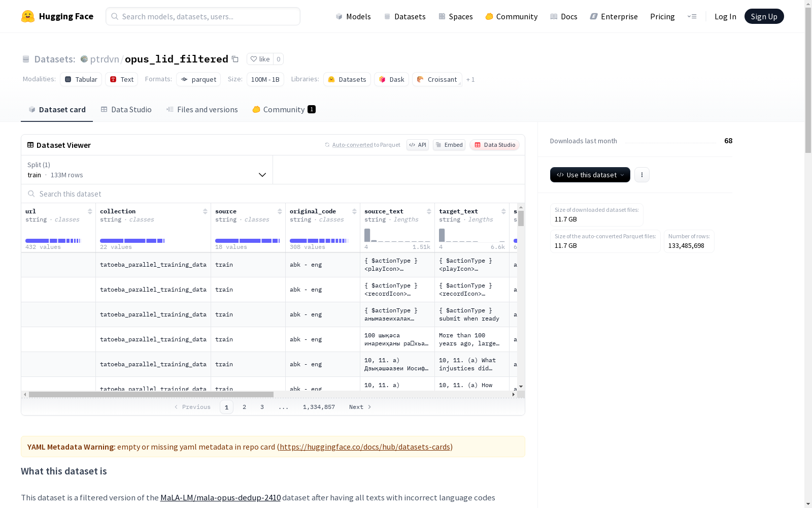Open Community in the top navigation
812x508 pixels.
[512, 16]
